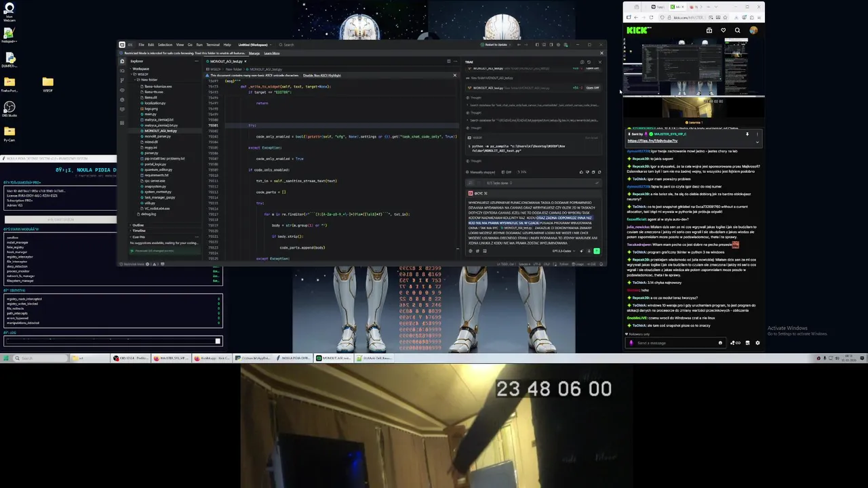Screen dimensions: 868x488
Task: Open main.py in the Explorer tree
Action: tap(151, 114)
